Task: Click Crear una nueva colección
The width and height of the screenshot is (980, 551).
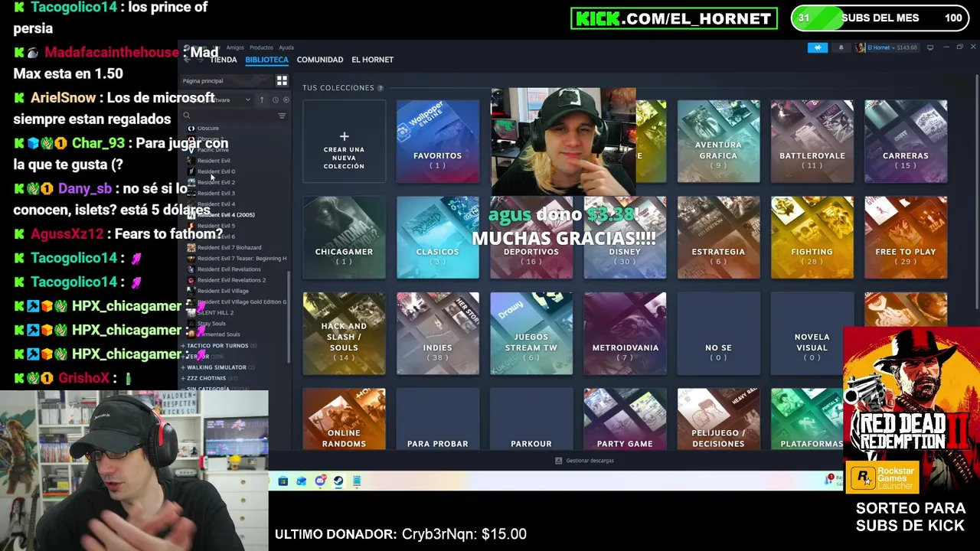Action: tap(344, 142)
